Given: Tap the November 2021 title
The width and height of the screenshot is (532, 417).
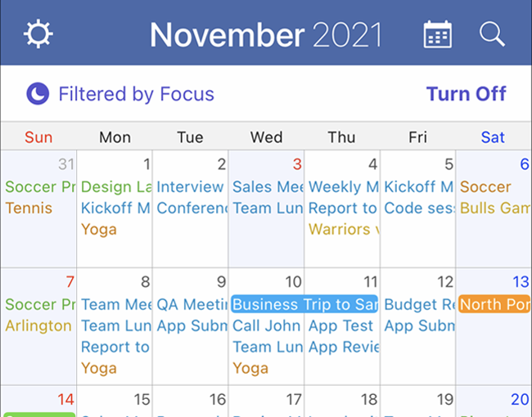Looking at the screenshot, I should (x=265, y=34).
